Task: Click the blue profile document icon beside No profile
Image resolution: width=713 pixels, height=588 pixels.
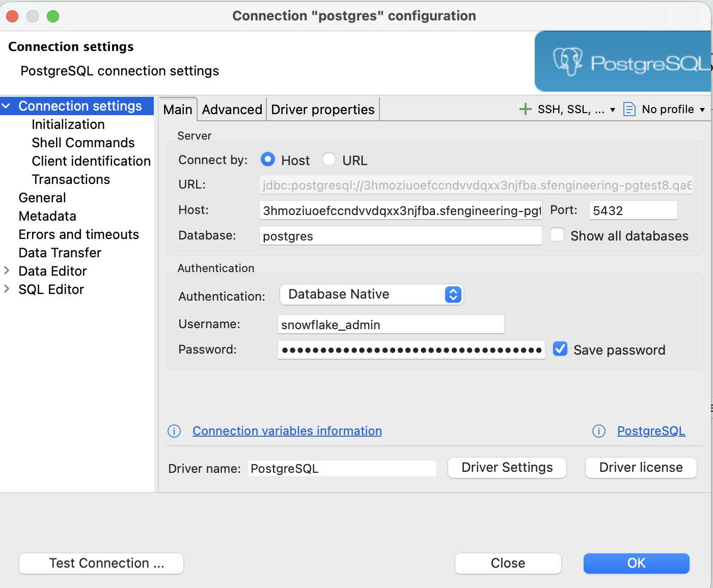Action: 629,109
